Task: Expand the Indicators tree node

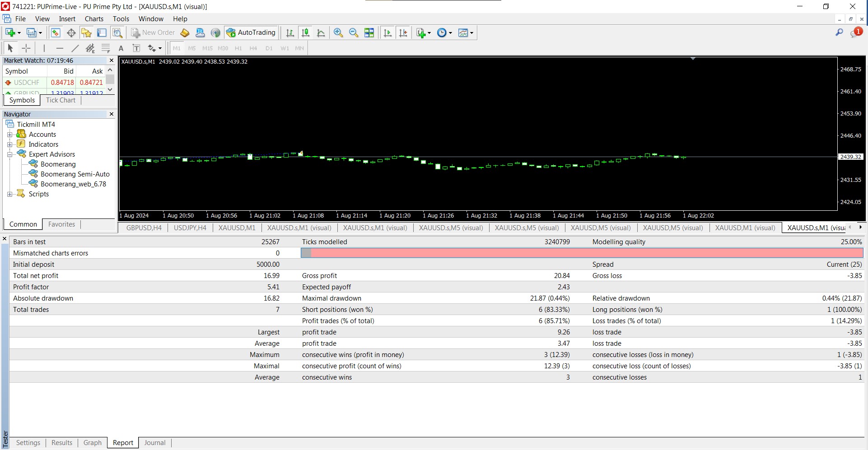Action: pyautogui.click(x=9, y=144)
